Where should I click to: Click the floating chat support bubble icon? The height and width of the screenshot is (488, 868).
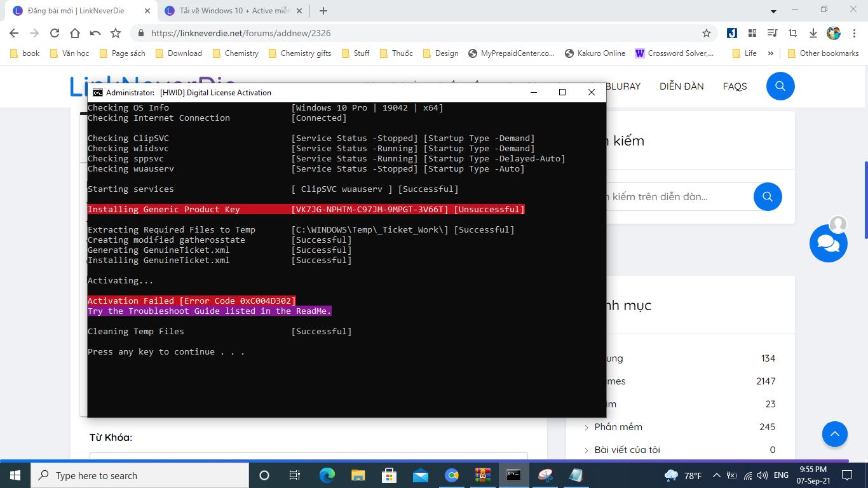point(828,243)
